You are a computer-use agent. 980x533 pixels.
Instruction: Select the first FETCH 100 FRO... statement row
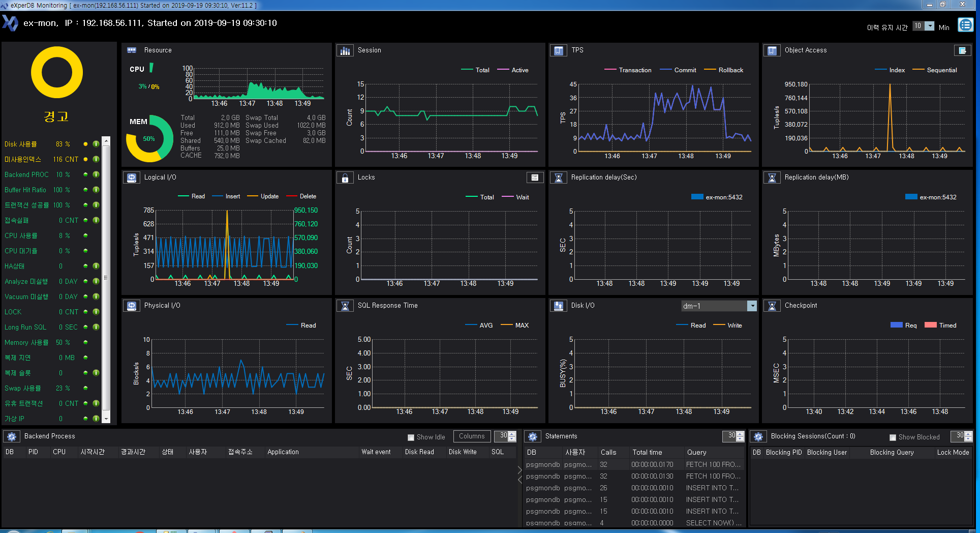pos(634,464)
